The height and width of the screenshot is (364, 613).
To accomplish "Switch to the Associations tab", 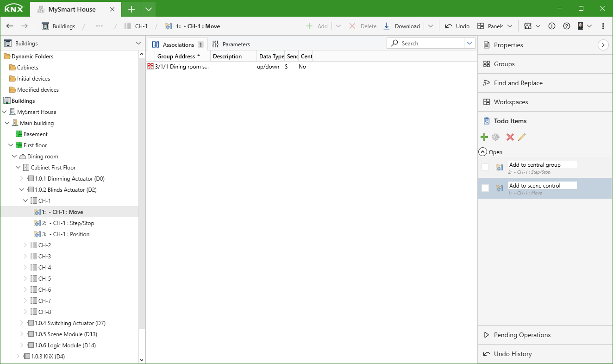I will pyautogui.click(x=178, y=44).
